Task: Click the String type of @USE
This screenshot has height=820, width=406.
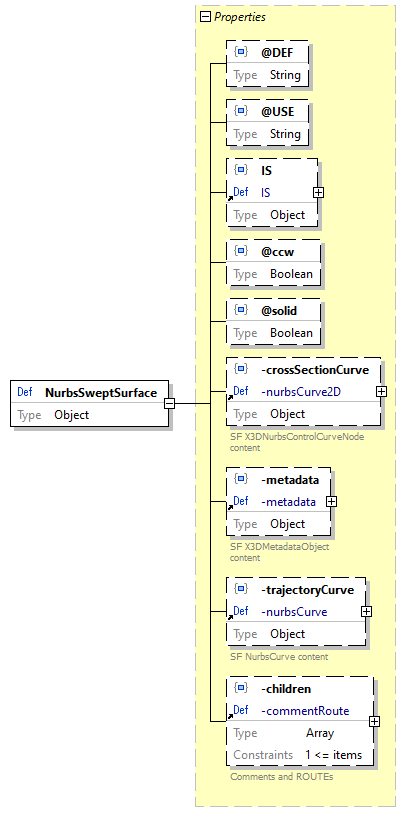Action: (x=285, y=134)
